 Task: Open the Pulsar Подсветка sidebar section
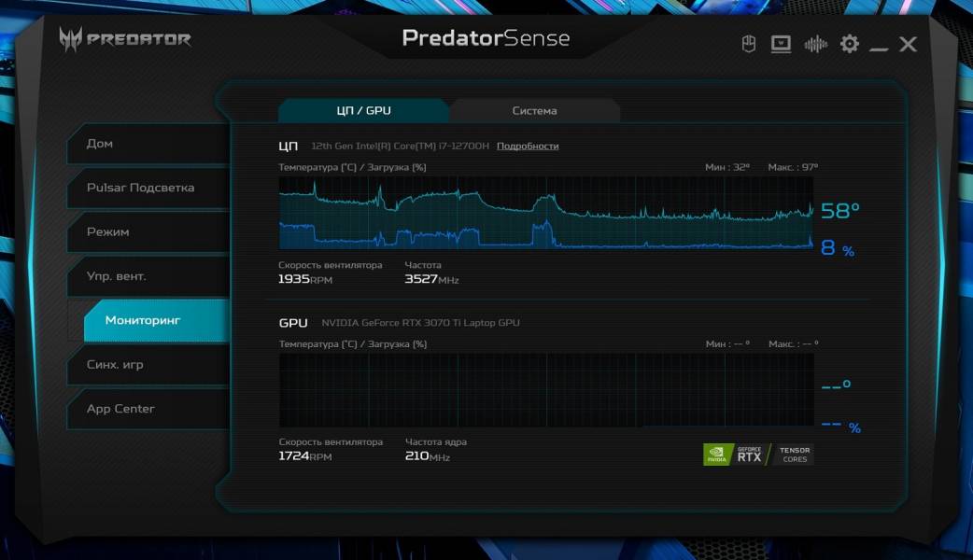pos(148,188)
